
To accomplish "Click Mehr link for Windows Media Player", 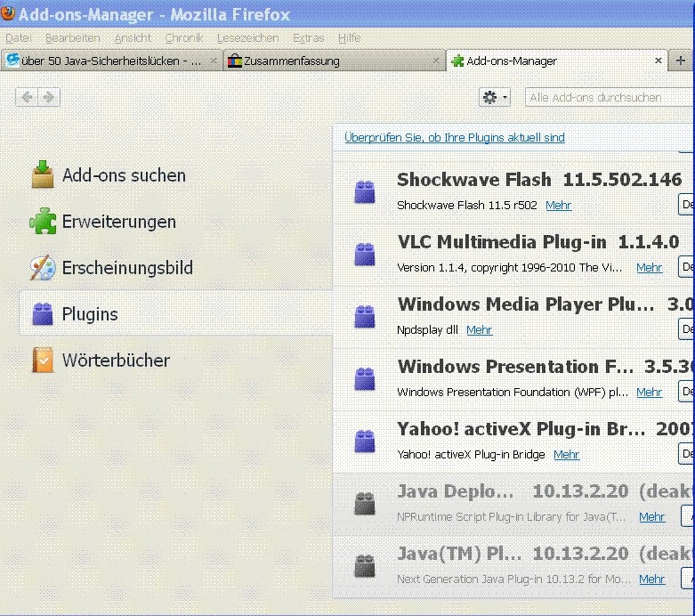I will click(x=479, y=330).
